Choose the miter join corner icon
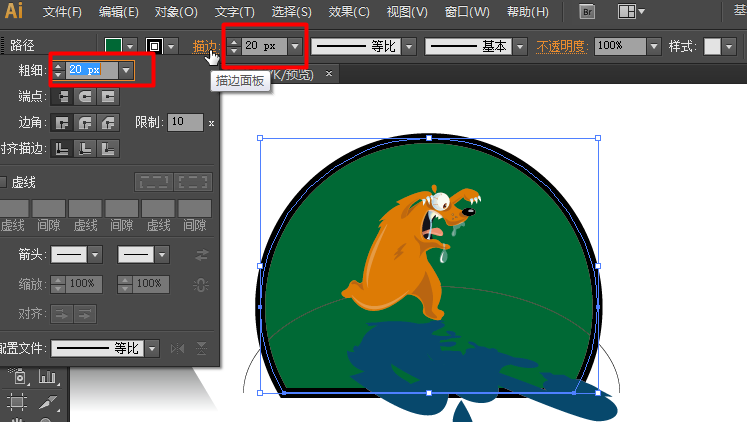The width and height of the screenshot is (747, 422). pyautogui.click(x=62, y=123)
